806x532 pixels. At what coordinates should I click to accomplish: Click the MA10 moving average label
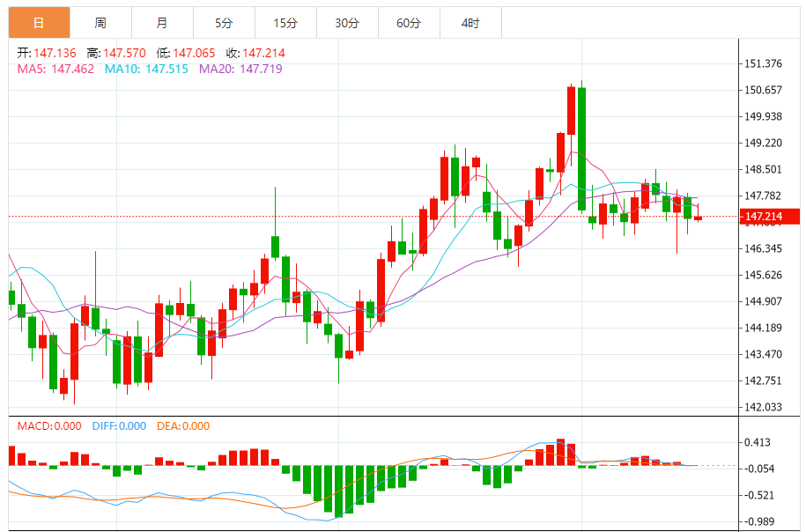point(146,69)
